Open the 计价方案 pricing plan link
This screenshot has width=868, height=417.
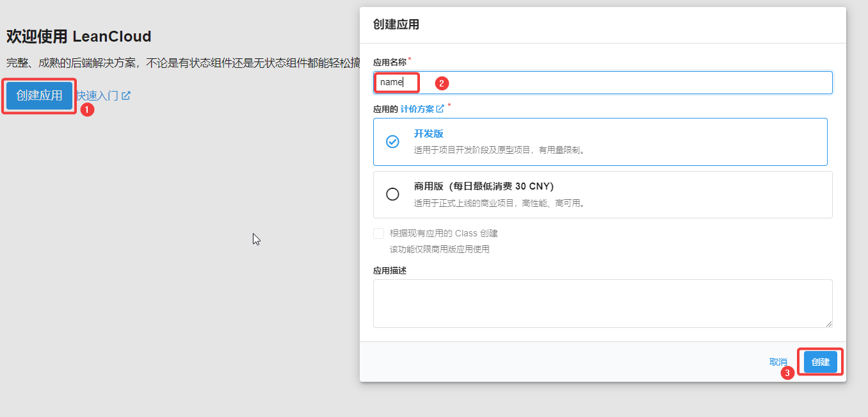tap(417, 109)
